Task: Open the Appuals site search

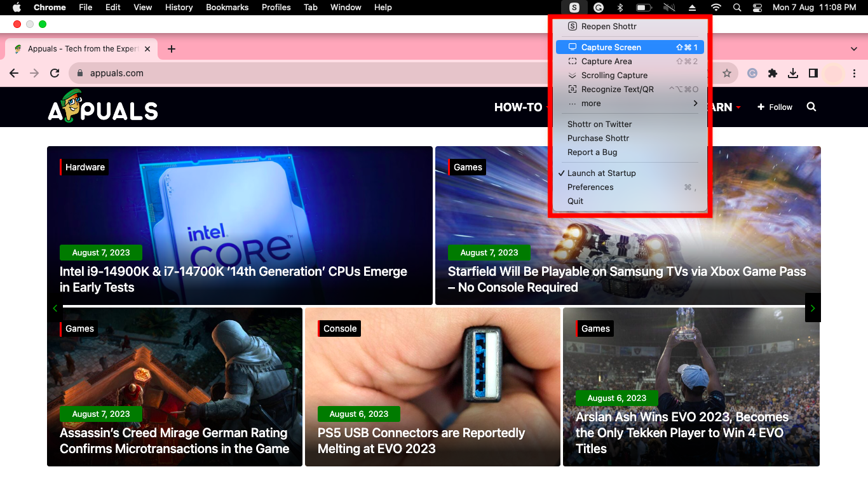Action: (811, 107)
